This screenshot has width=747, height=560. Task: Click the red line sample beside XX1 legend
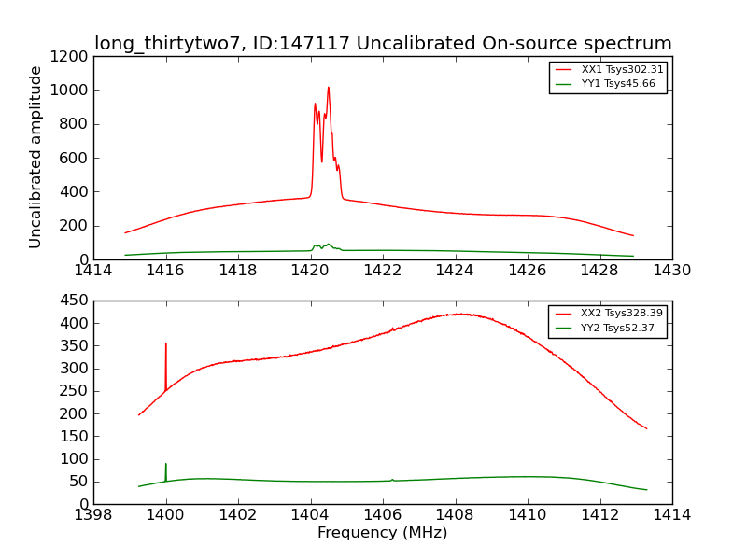coord(564,69)
